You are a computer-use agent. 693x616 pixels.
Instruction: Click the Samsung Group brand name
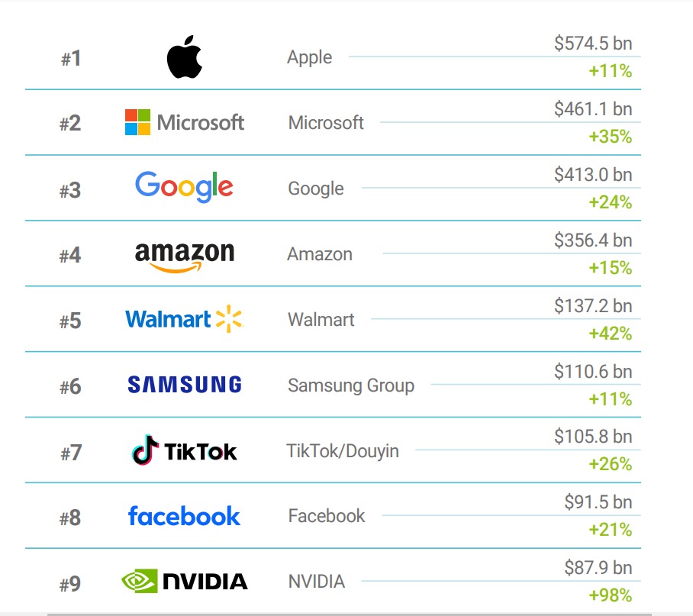coord(350,385)
